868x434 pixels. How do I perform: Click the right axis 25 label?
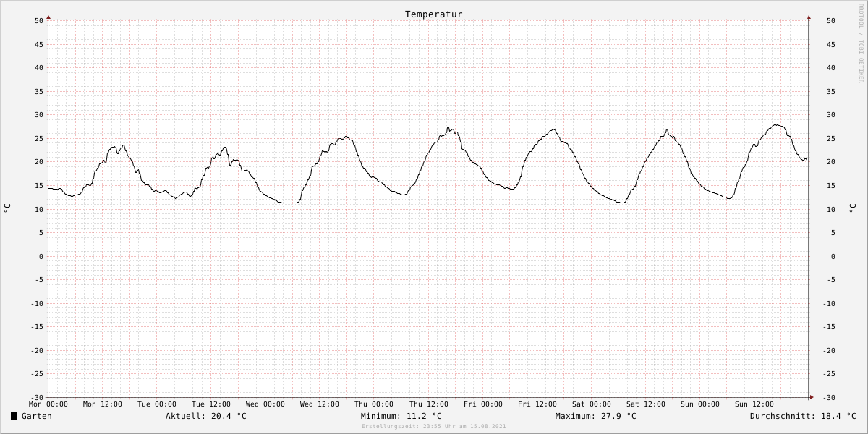click(831, 138)
